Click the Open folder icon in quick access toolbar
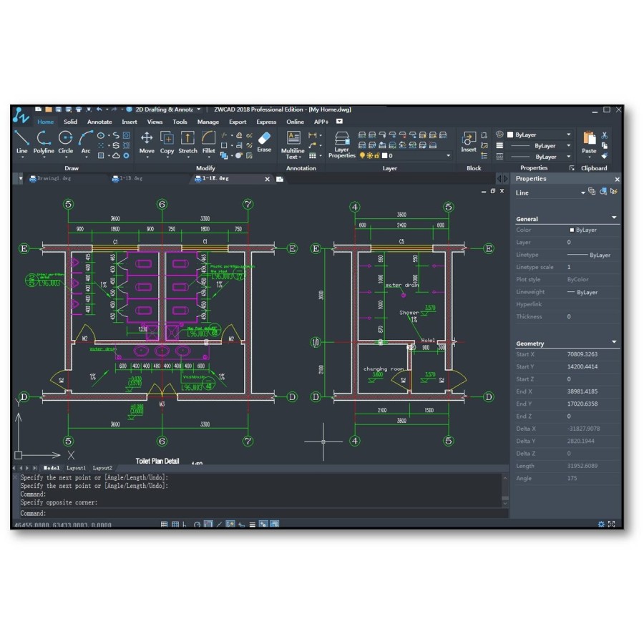 coord(49,109)
